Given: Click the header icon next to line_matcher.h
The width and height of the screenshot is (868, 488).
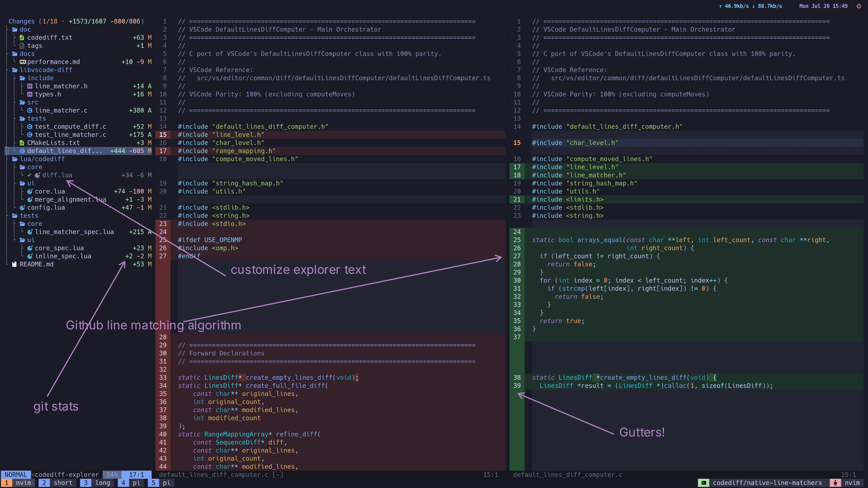Looking at the screenshot, I should pyautogui.click(x=30, y=86).
